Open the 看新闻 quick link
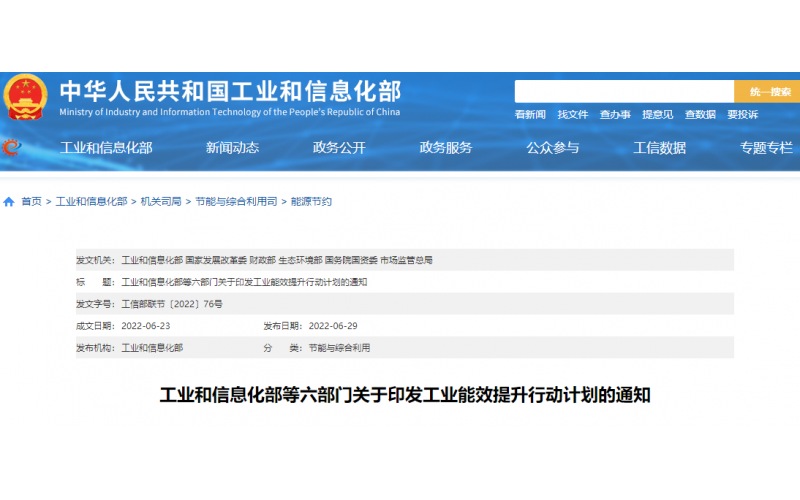This screenshot has height=500, width=800. pyautogui.click(x=530, y=115)
